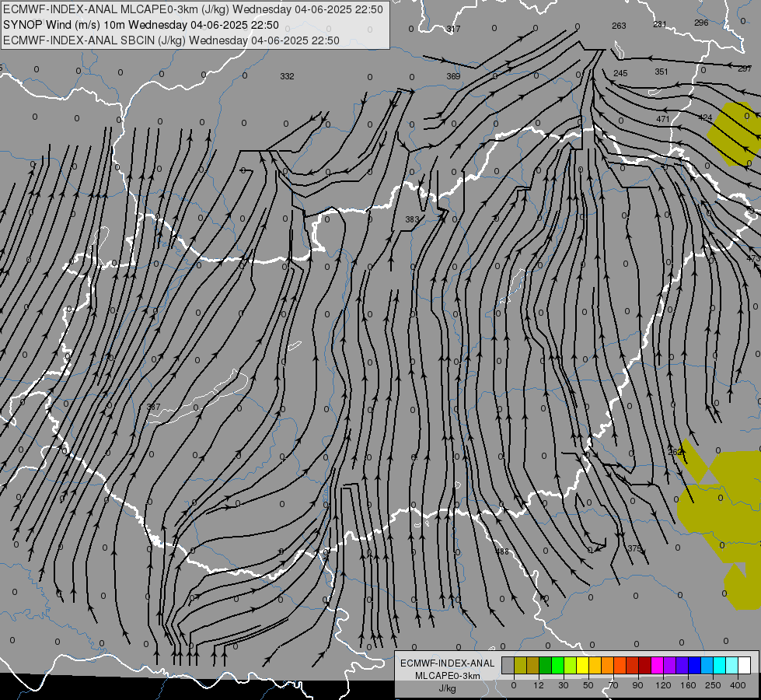Viewport: 761px width, 700px height.
Task: Click the map value 281
Action: pyautogui.click(x=660, y=24)
